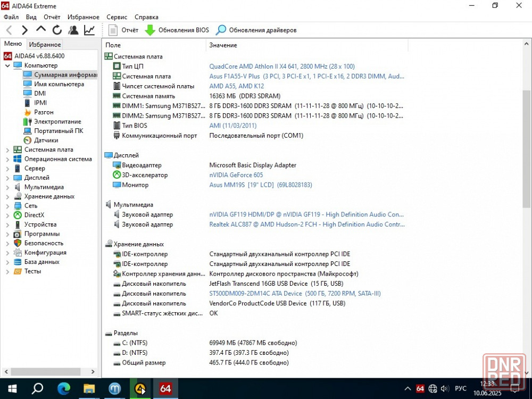Open File Explorer from taskbar

click(x=89, y=388)
